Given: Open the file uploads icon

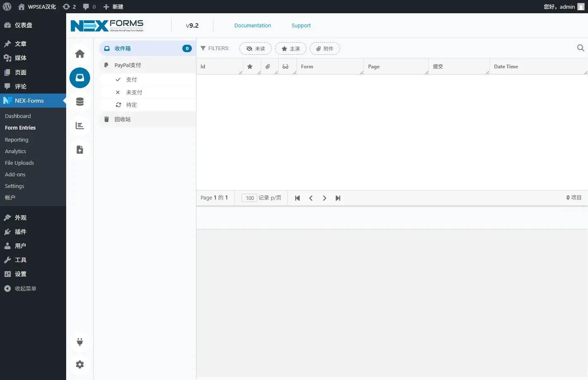Looking at the screenshot, I should click(x=80, y=150).
